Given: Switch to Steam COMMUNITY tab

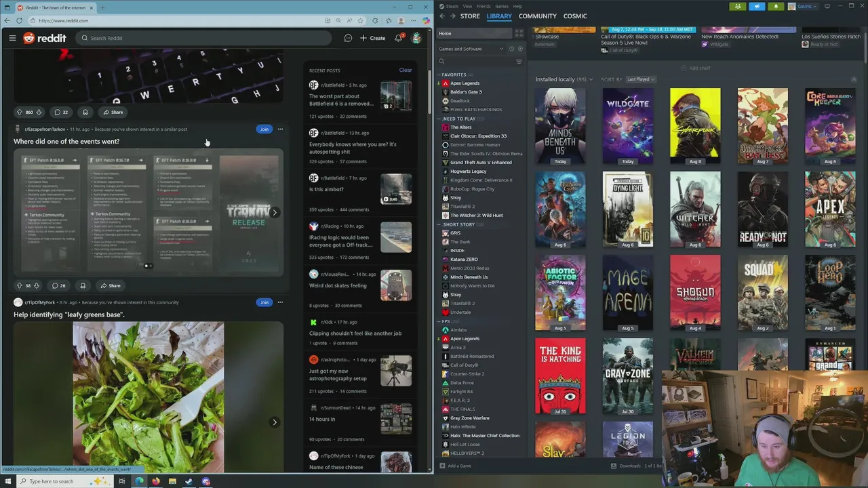Looking at the screenshot, I should tap(537, 16).
